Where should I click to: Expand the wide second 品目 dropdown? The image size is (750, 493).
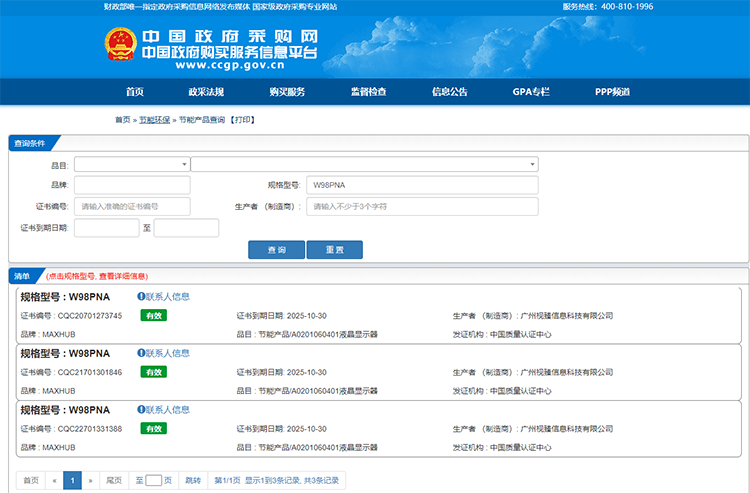[x=364, y=164]
